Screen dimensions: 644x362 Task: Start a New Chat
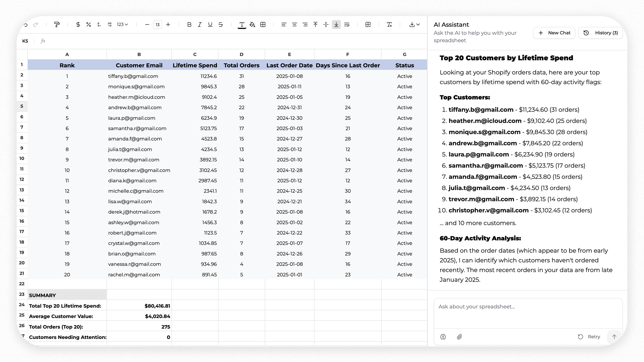click(x=554, y=33)
